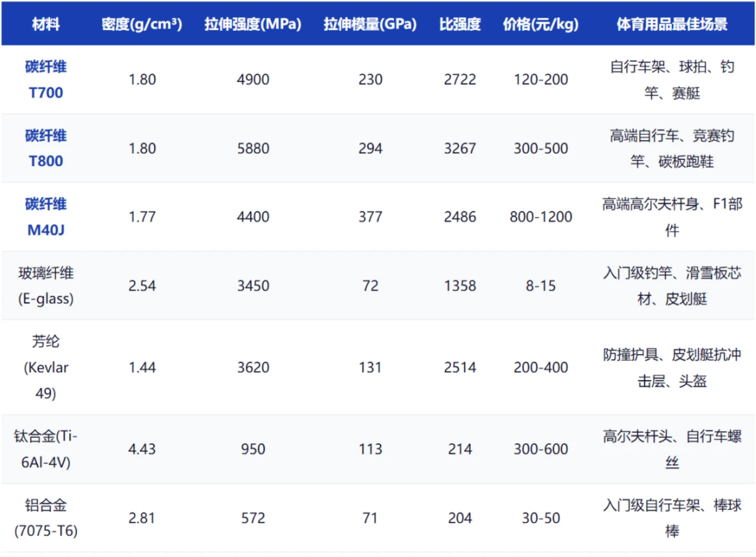The image size is (756, 557).
Task: Select the 拉伸模量(GPa) column header
Action: click(370, 24)
